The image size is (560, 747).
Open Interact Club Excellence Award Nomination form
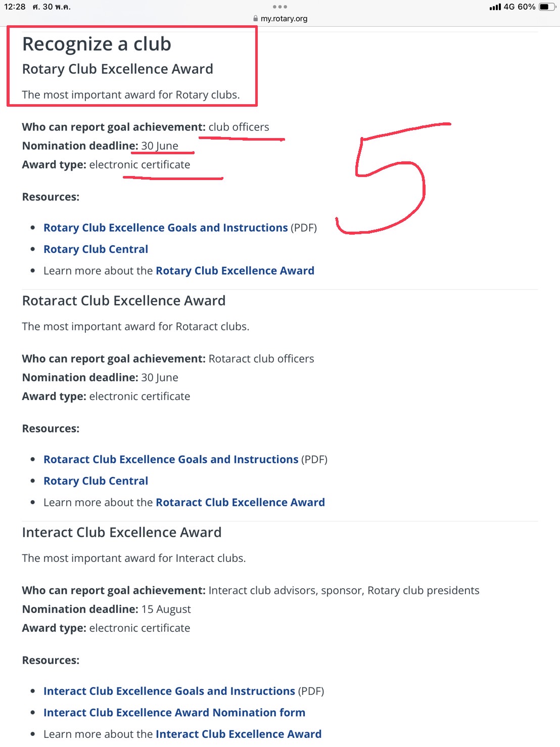tap(174, 713)
